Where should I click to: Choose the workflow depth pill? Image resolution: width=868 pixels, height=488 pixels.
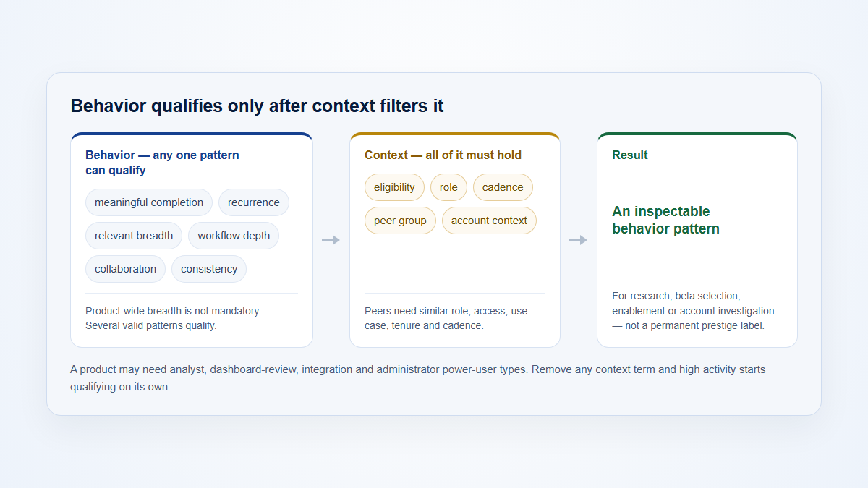[234, 236]
